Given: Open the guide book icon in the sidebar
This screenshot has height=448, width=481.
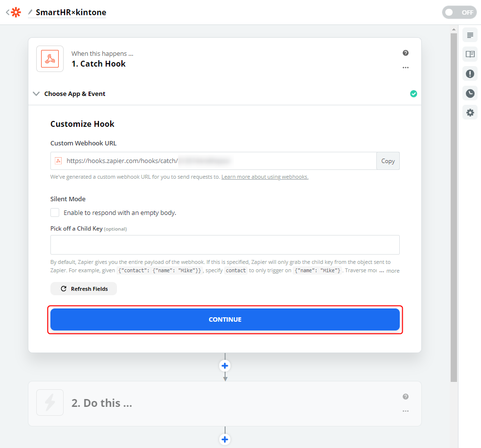Looking at the screenshot, I should pyautogui.click(x=470, y=54).
